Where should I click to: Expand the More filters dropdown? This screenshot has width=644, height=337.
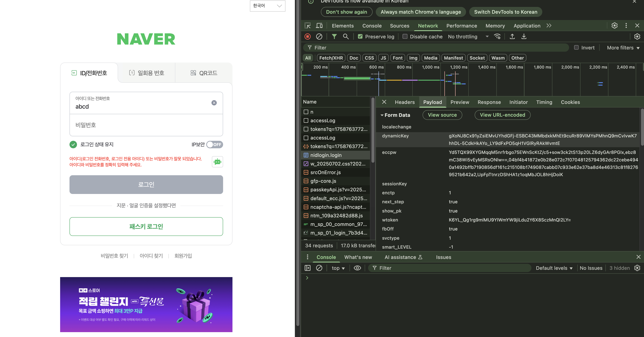point(623,48)
